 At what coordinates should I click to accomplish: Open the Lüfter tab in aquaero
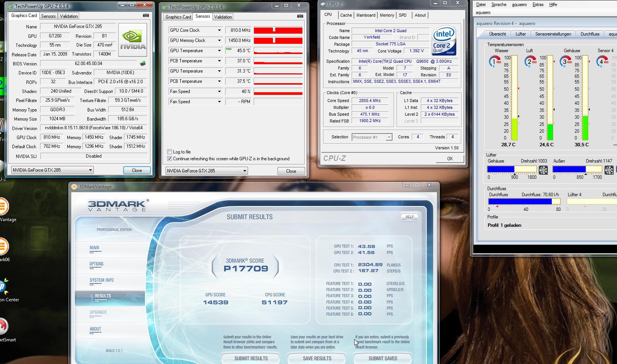pyautogui.click(x=521, y=34)
